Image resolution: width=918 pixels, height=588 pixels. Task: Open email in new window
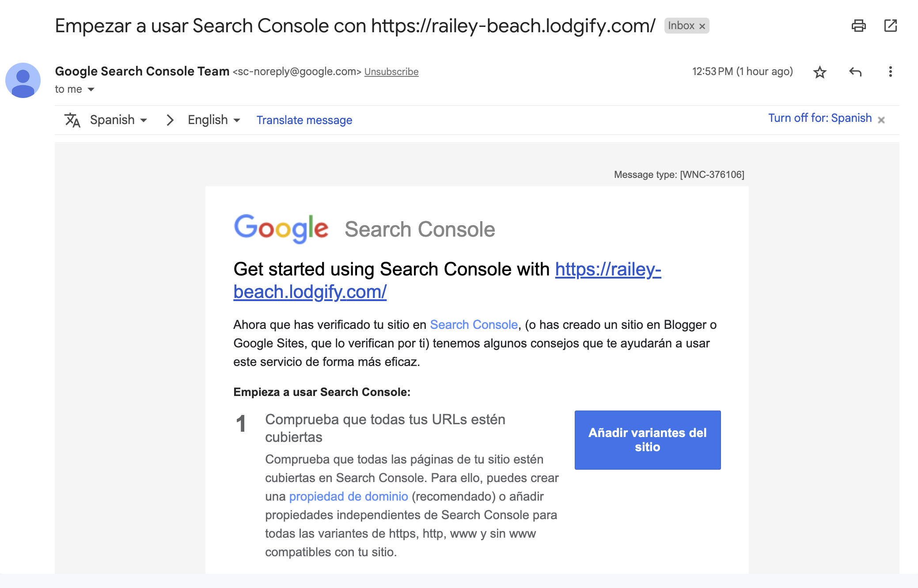(890, 26)
